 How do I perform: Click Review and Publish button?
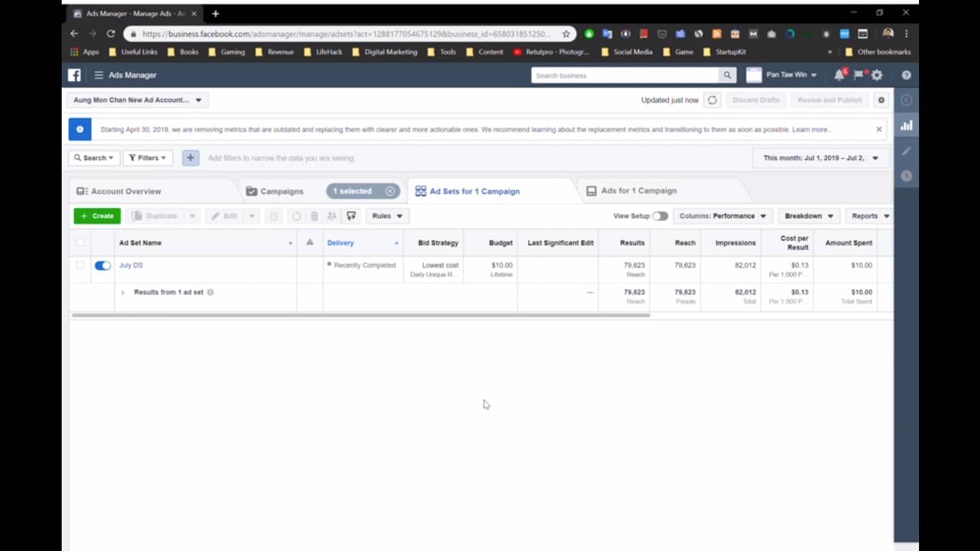click(830, 100)
